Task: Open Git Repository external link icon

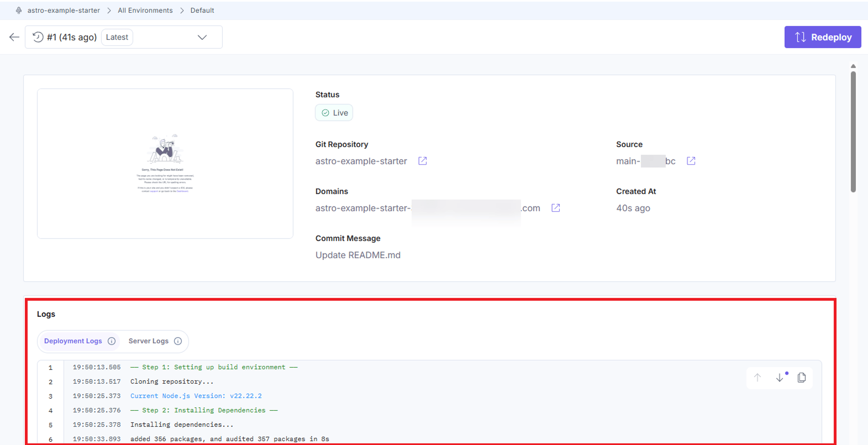Action: 422,161
